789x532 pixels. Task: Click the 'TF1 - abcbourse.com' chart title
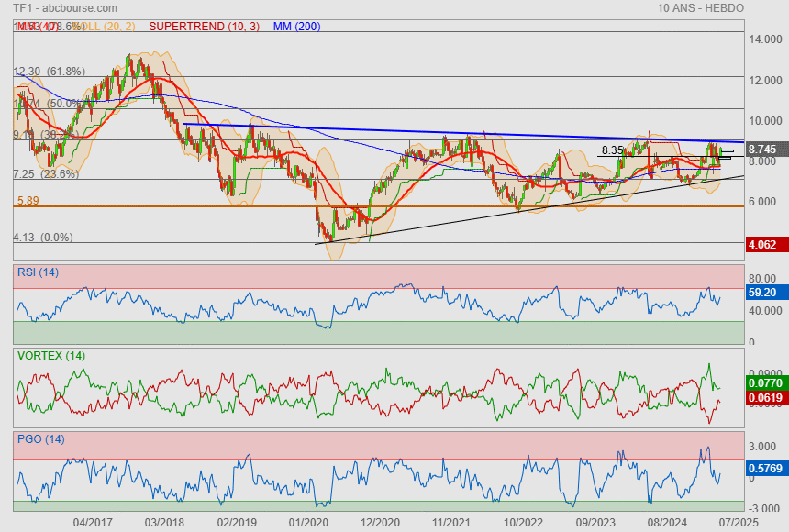point(65,8)
